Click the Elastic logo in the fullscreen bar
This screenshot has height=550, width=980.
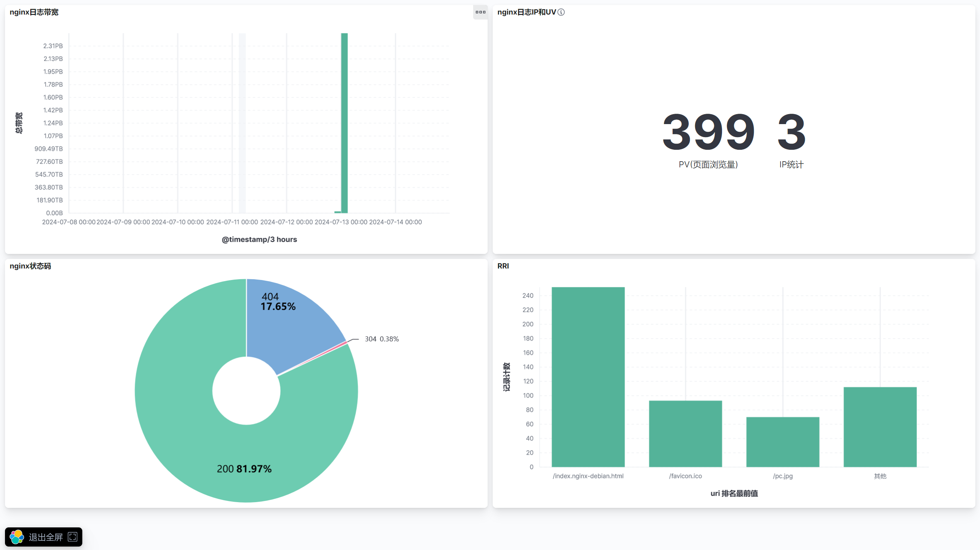[17, 537]
